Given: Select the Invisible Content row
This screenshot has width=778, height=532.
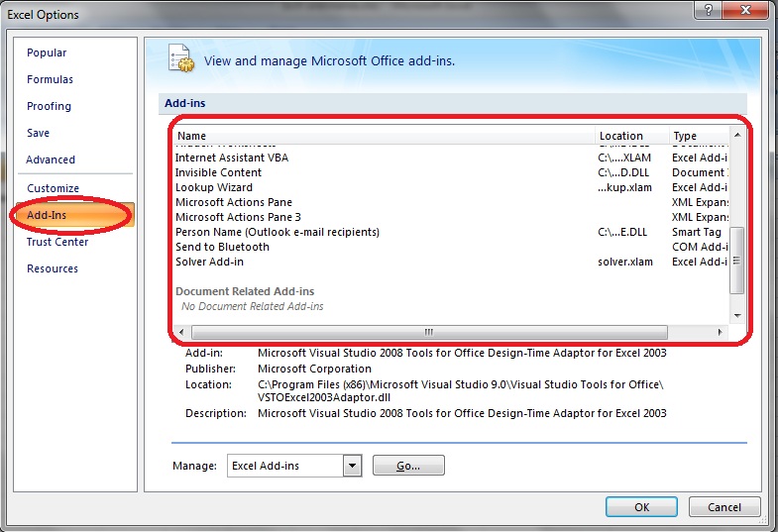Looking at the screenshot, I should pos(451,172).
